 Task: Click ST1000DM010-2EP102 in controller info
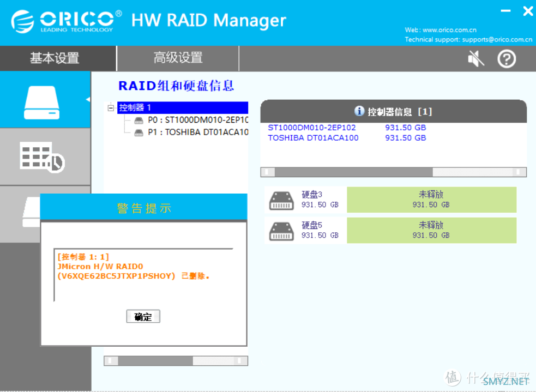click(311, 128)
